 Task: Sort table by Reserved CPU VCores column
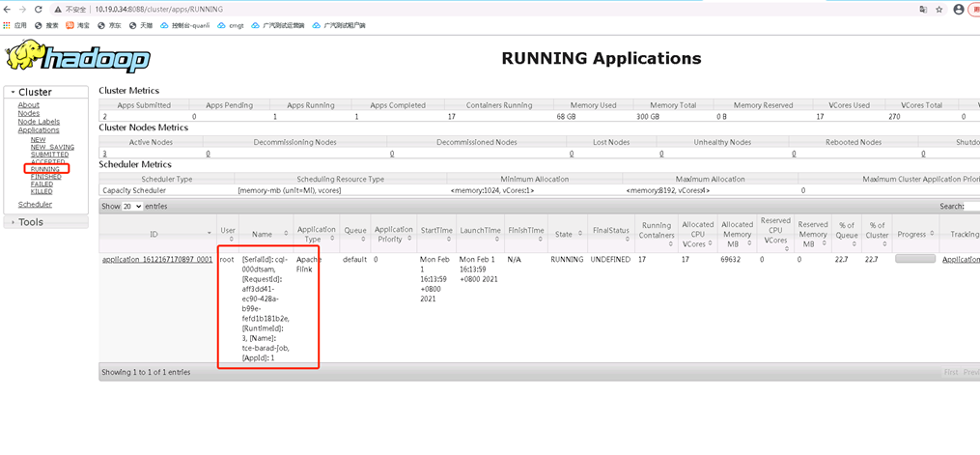point(775,234)
